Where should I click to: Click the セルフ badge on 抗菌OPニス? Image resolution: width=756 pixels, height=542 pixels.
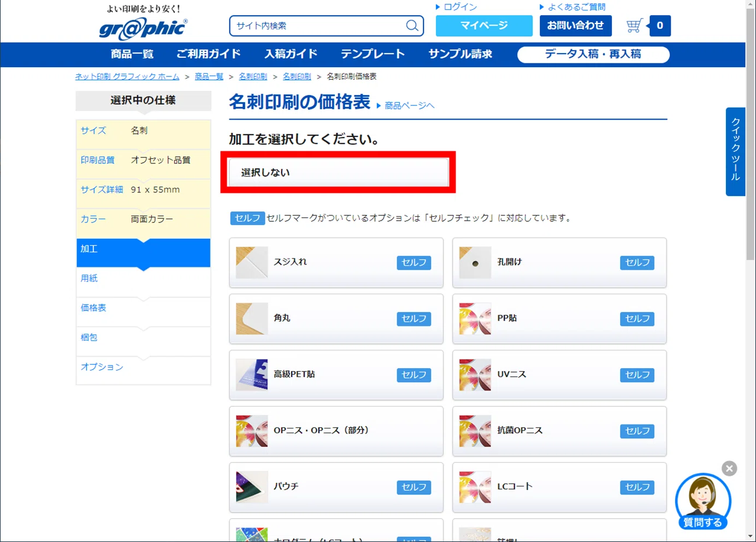point(637,431)
